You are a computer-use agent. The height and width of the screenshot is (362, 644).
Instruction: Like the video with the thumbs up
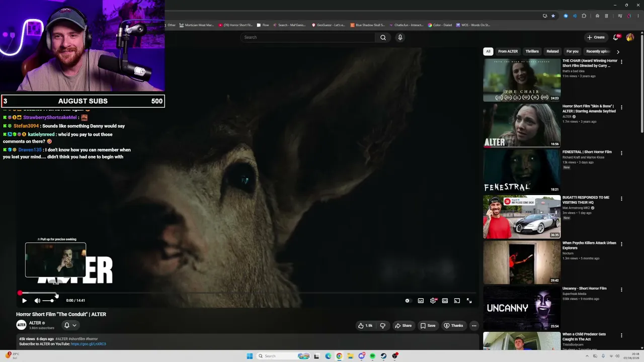[365, 326]
